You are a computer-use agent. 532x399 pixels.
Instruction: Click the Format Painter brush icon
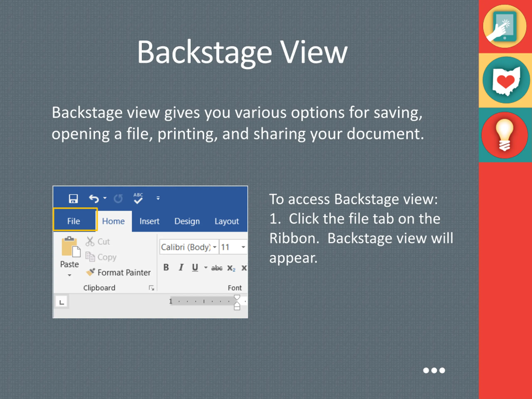tap(91, 272)
